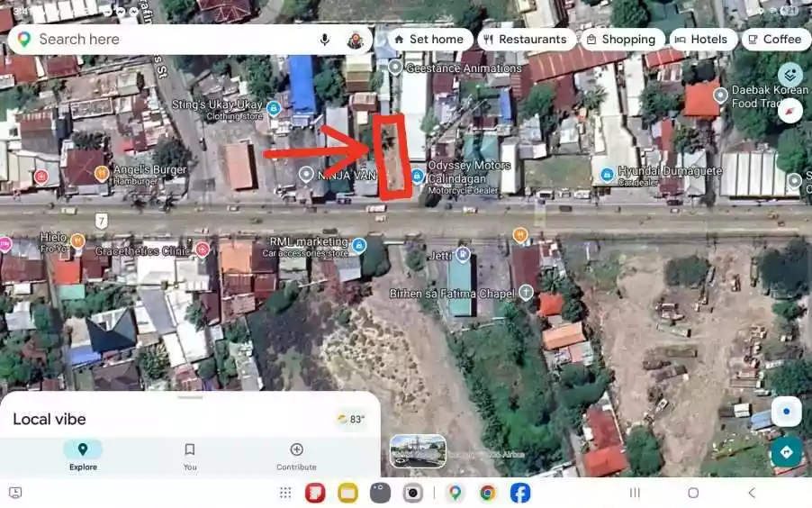The width and height of the screenshot is (812, 508).
Task: Tap the screenshot toolbar icon at bottom-left
Action: (15, 493)
